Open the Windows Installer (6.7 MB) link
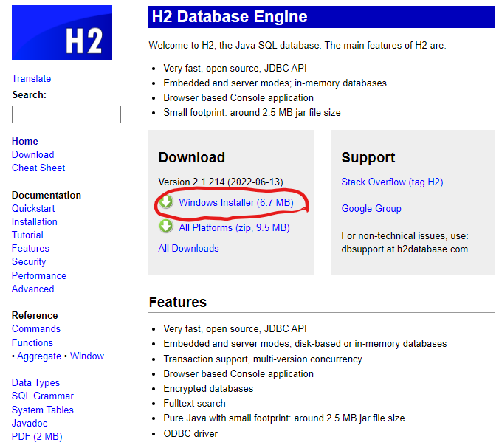Viewport: 499px width, 448px height. point(235,202)
